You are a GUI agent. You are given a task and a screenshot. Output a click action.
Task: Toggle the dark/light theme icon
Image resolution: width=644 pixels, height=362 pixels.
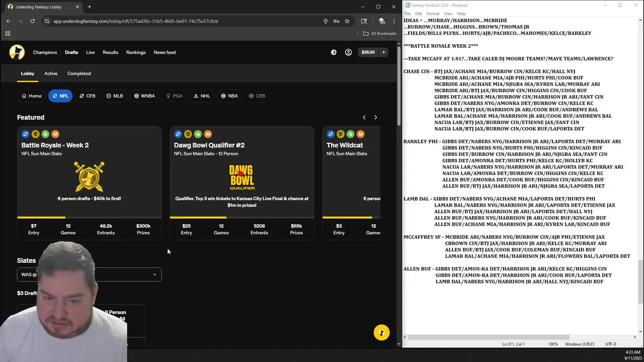334,52
